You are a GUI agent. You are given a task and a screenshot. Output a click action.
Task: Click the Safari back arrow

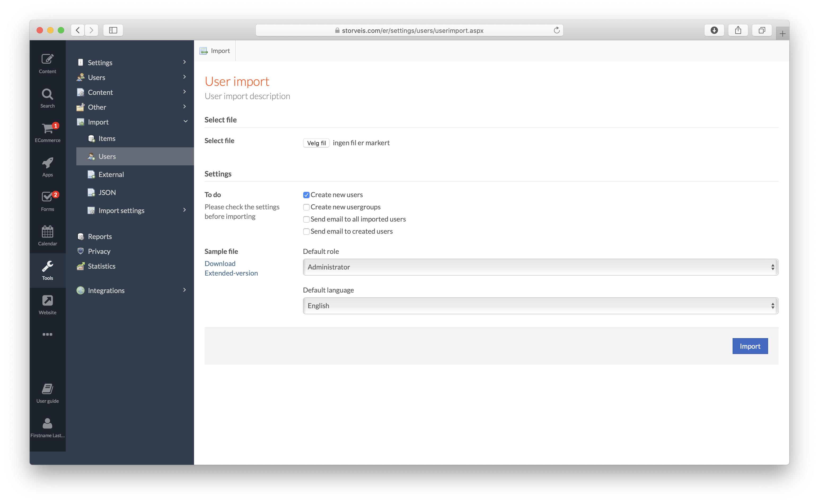(x=78, y=30)
